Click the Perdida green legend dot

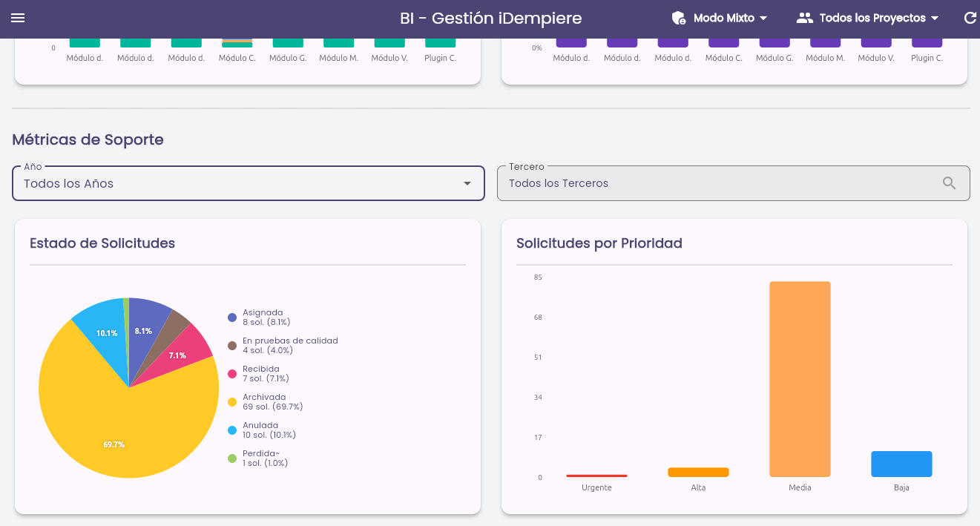coord(232,458)
